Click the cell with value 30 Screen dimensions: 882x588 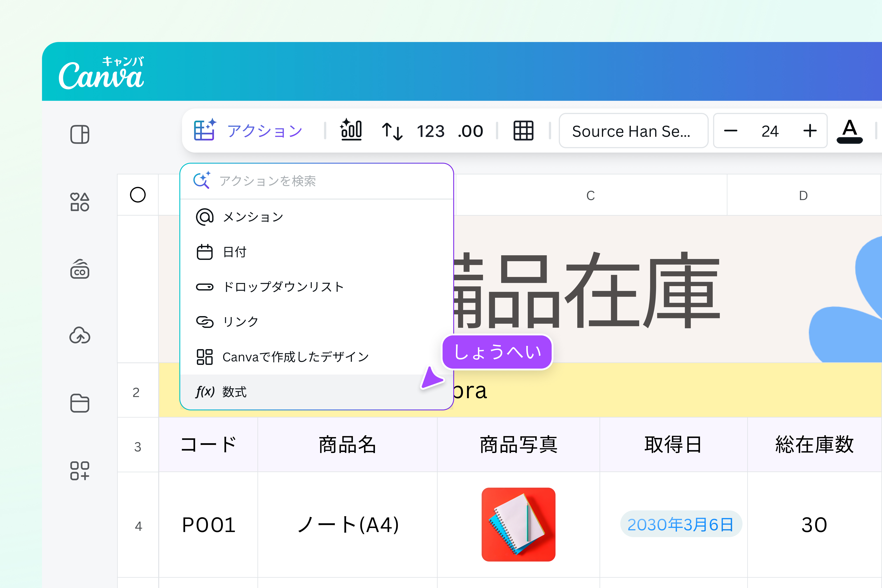click(814, 525)
